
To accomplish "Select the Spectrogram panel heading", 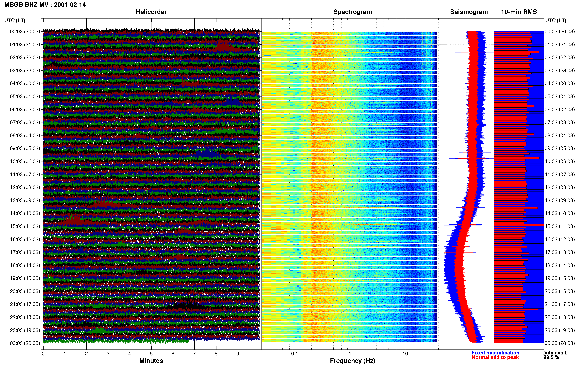I will click(x=352, y=12).
